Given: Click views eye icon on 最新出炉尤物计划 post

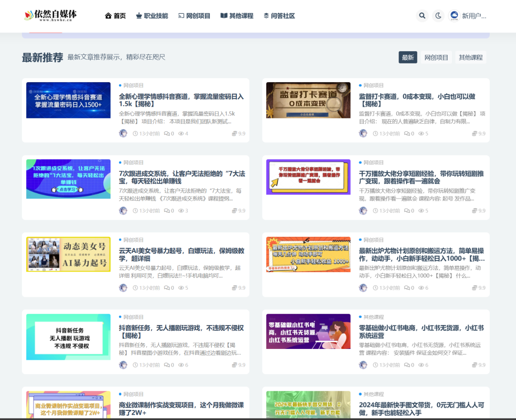Looking at the screenshot, I should pos(421,288).
